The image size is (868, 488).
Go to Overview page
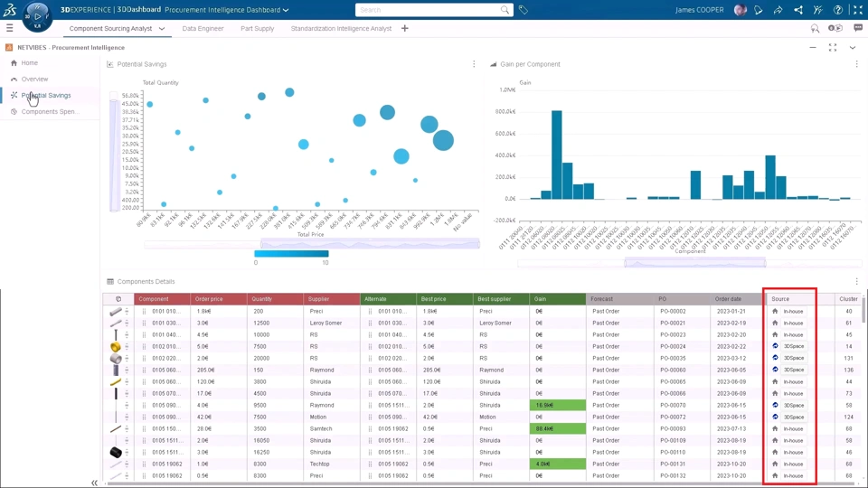[34, 80]
